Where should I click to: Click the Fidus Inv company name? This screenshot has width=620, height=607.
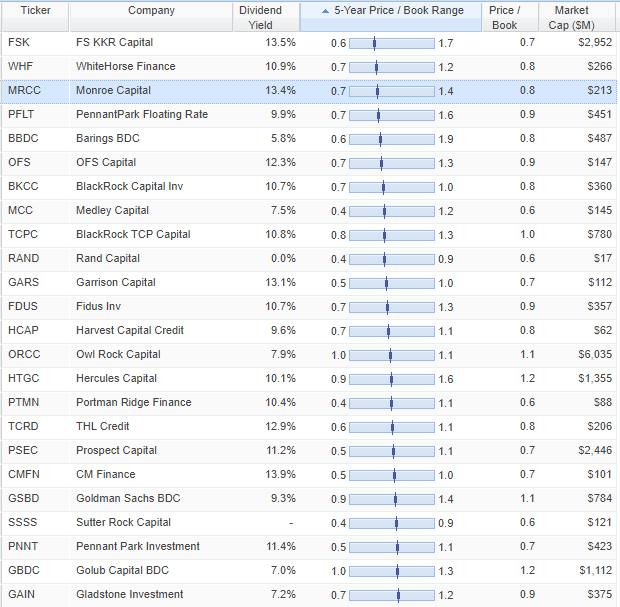coord(98,306)
